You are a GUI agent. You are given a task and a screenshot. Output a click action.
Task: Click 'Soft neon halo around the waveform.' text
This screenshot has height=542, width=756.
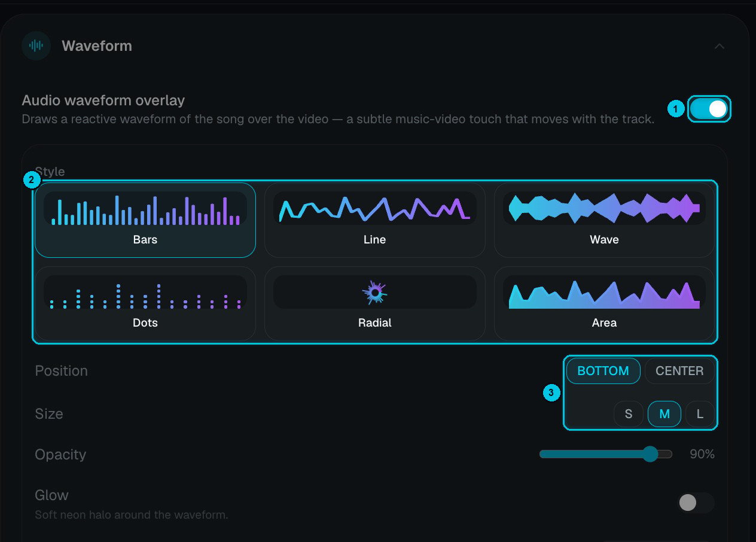coord(132,514)
